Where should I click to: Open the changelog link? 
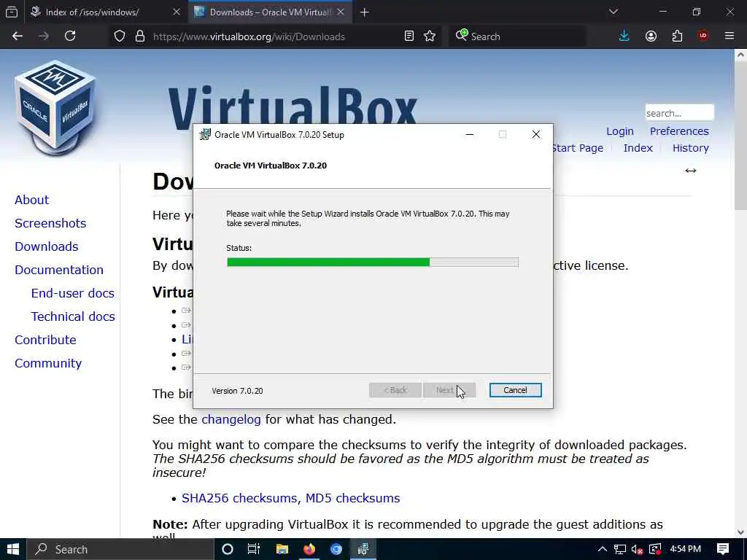pos(231,419)
